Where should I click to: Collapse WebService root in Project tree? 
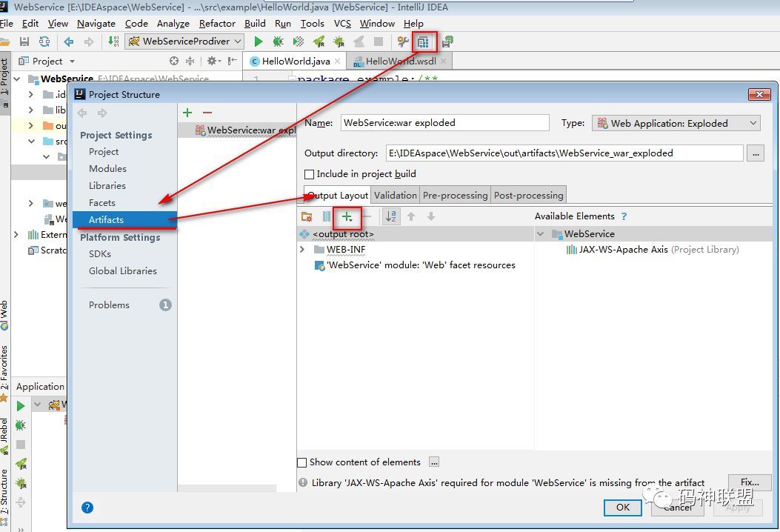18,79
